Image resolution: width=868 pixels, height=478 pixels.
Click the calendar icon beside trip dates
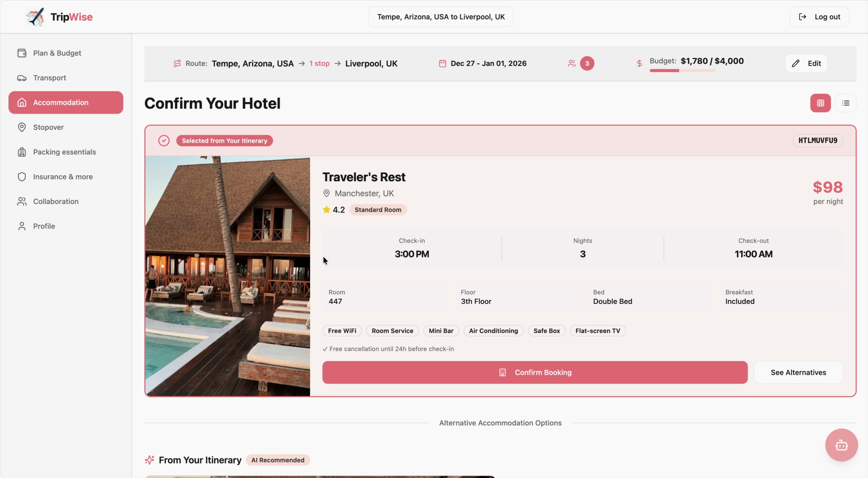[x=442, y=63]
